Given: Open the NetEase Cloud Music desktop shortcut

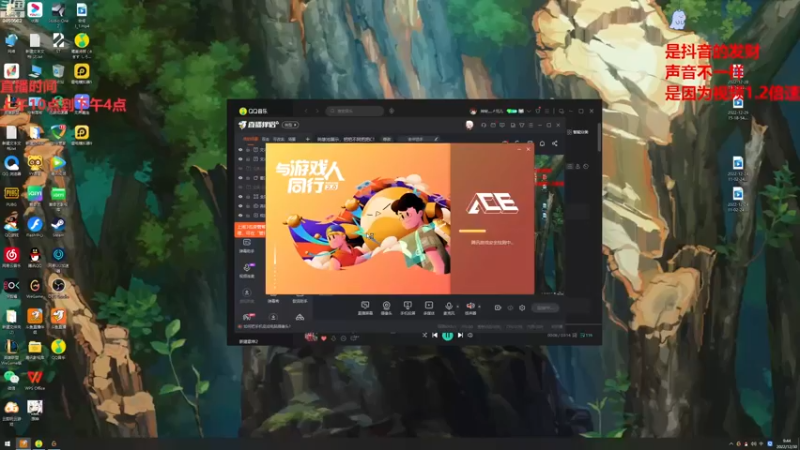Looking at the screenshot, I should click(11, 257).
